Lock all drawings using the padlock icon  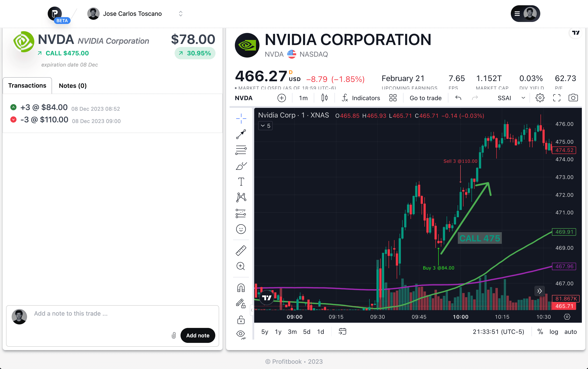coord(241,320)
